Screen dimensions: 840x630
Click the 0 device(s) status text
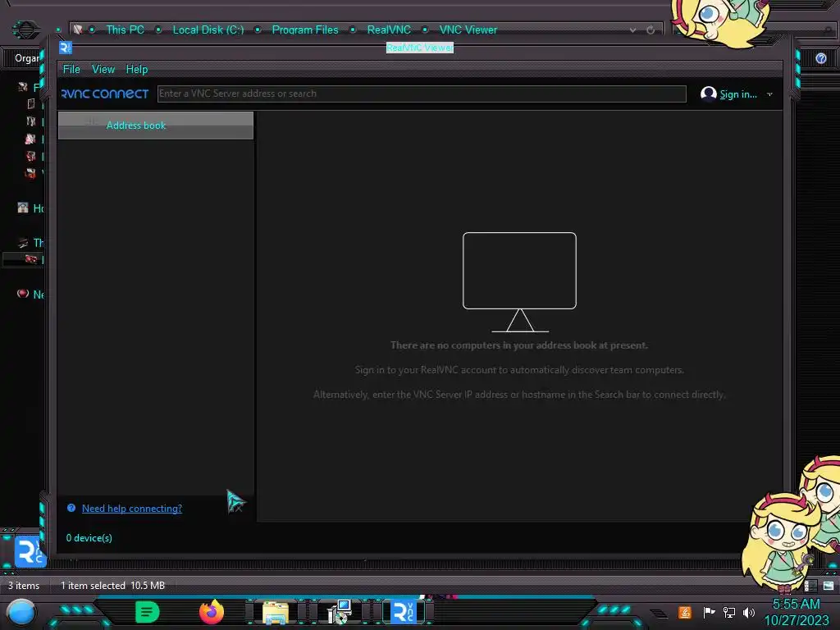pyautogui.click(x=89, y=538)
